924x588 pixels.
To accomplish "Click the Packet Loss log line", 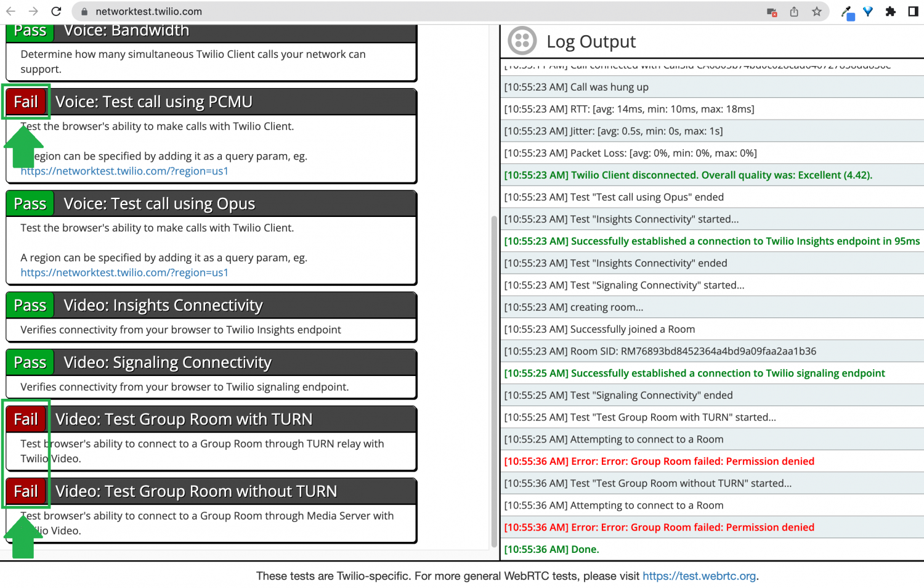I will point(712,153).
